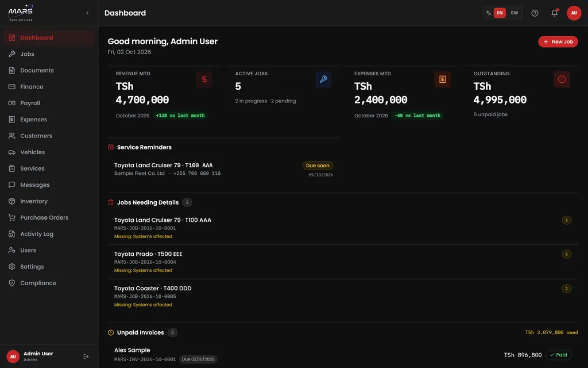
Task: Click the Users icon in sidebar
Action: (12, 250)
